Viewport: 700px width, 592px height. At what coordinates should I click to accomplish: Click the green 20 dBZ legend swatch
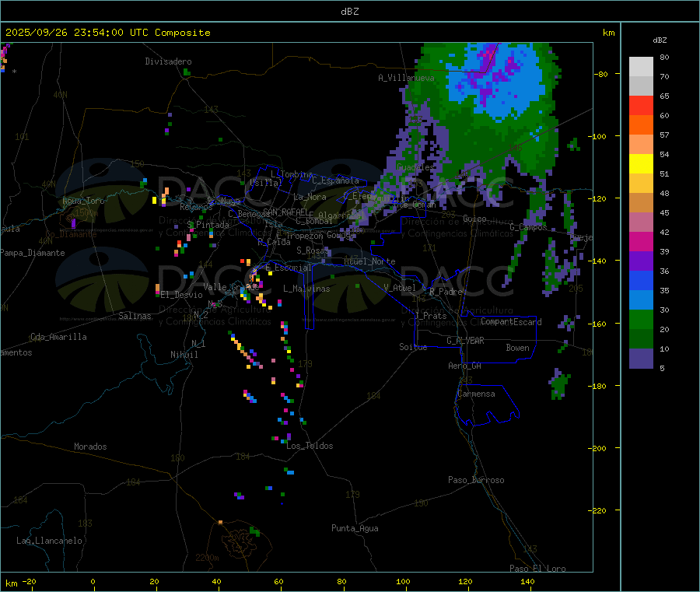[x=641, y=319]
